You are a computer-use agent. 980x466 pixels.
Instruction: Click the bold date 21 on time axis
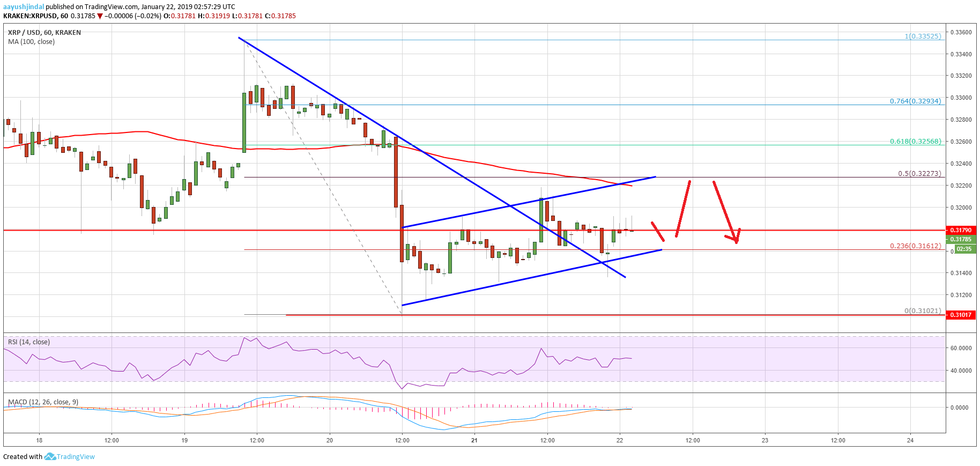coord(474,440)
